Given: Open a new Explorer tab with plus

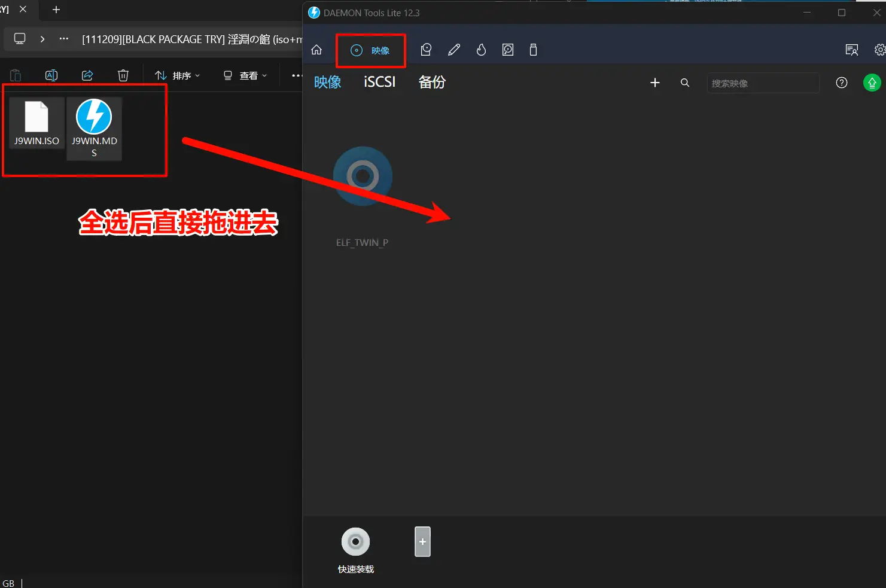Looking at the screenshot, I should point(56,10).
